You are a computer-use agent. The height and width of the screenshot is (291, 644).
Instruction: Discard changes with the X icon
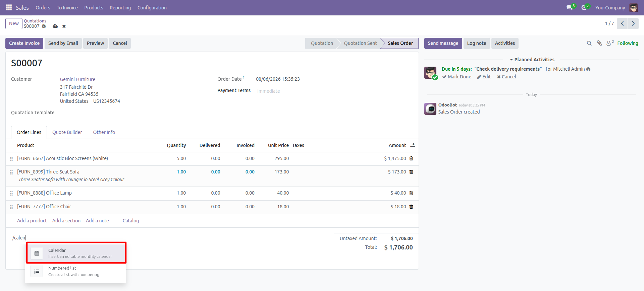64,26
